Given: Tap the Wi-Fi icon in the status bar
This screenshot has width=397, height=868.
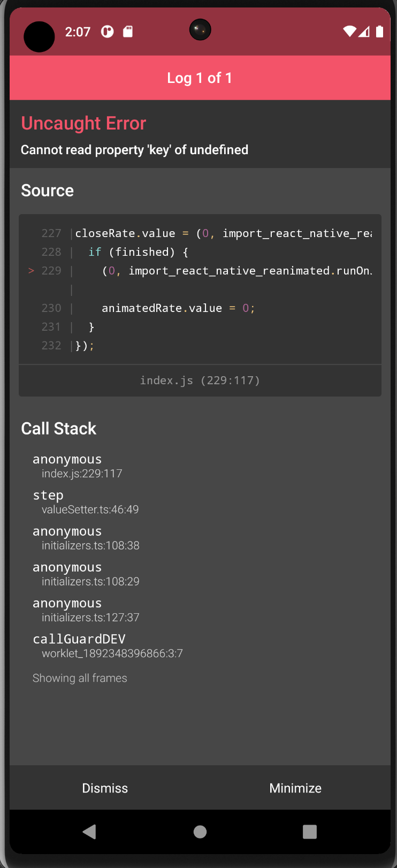Looking at the screenshot, I should click(349, 32).
